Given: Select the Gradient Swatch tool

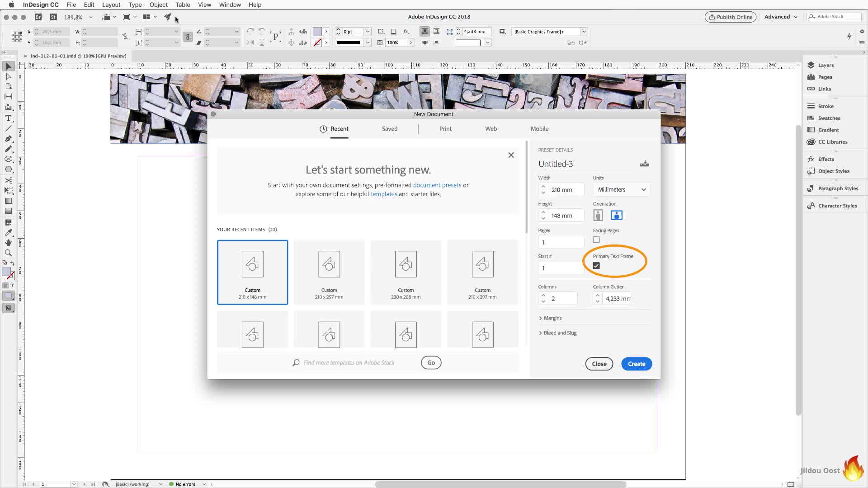Looking at the screenshot, I should tap(8, 201).
